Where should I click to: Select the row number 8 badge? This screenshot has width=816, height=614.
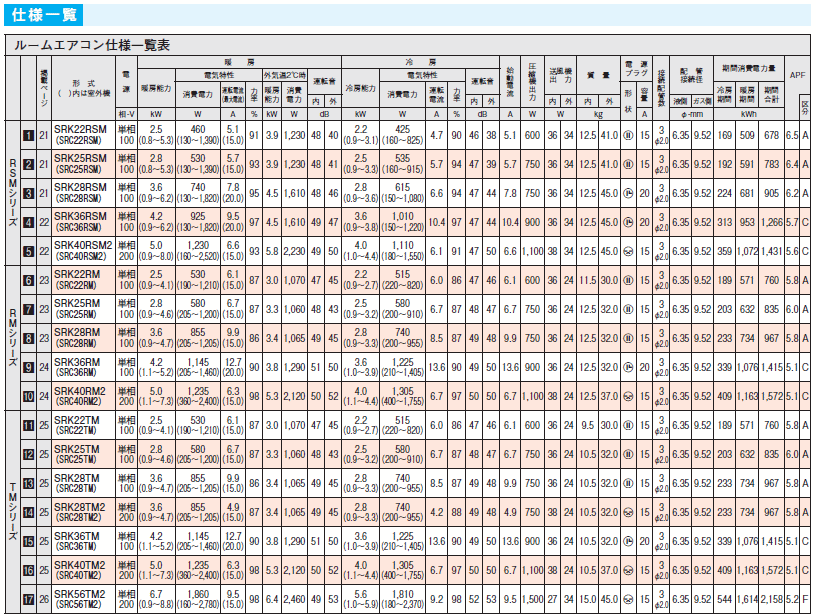tap(29, 338)
